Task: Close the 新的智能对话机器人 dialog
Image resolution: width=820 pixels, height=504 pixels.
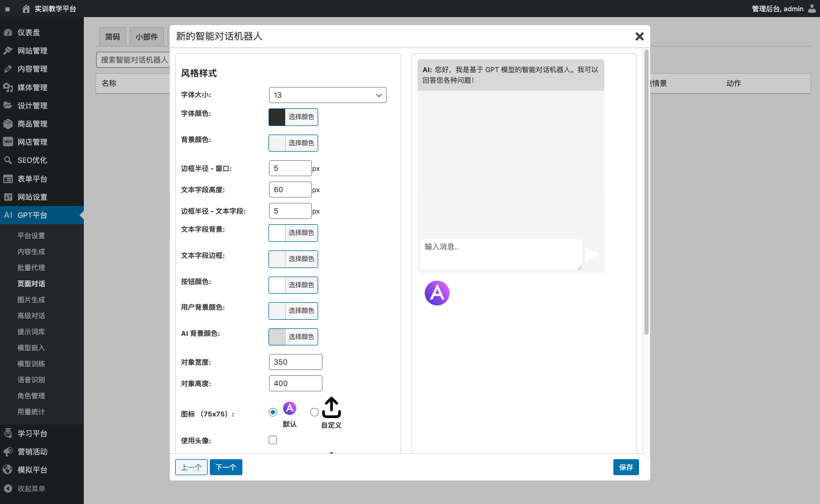Action: [640, 36]
